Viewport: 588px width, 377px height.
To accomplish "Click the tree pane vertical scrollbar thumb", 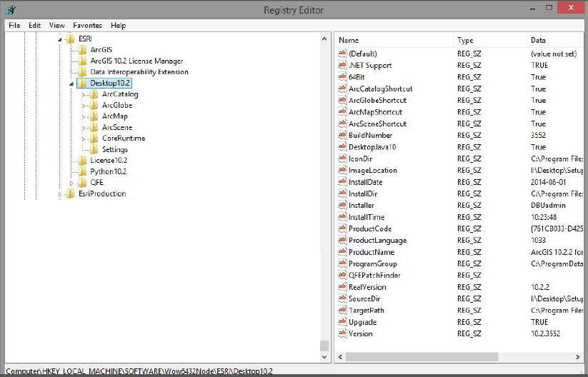I will (324, 346).
